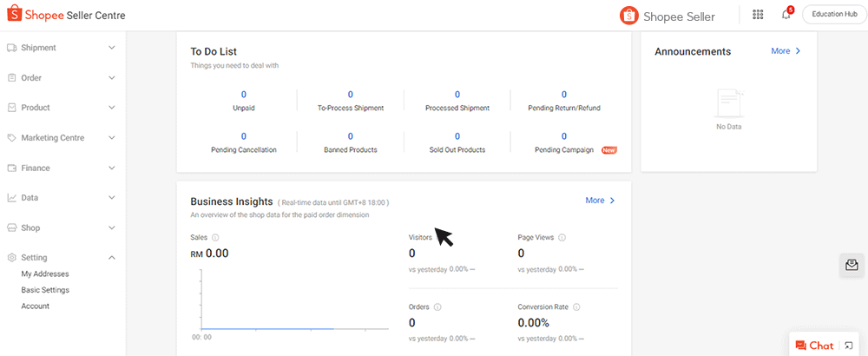The height and width of the screenshot is (356, 868).
Task: Open the notifications bell icon
Action: pos(786,15)
